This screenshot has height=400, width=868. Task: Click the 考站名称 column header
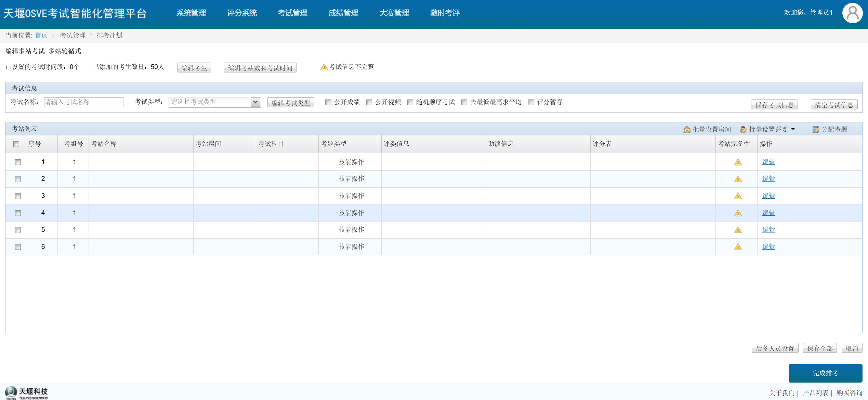coord(141,144)
